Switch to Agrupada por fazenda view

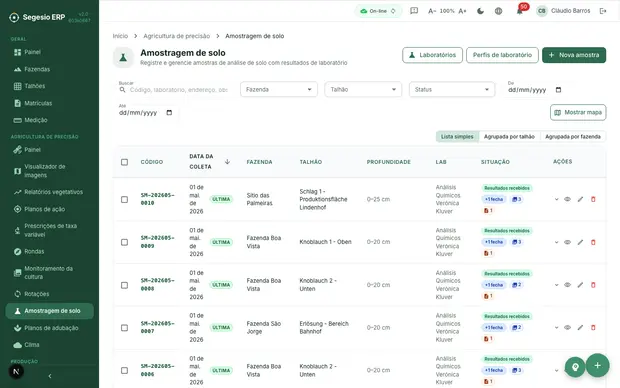(573, 136)
